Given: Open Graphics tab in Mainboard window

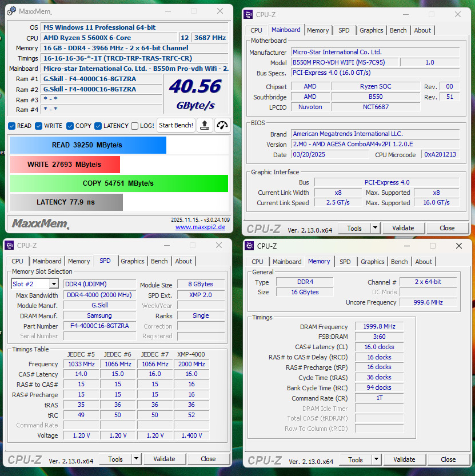Looking at the screenshot, I should coord(372,30).
